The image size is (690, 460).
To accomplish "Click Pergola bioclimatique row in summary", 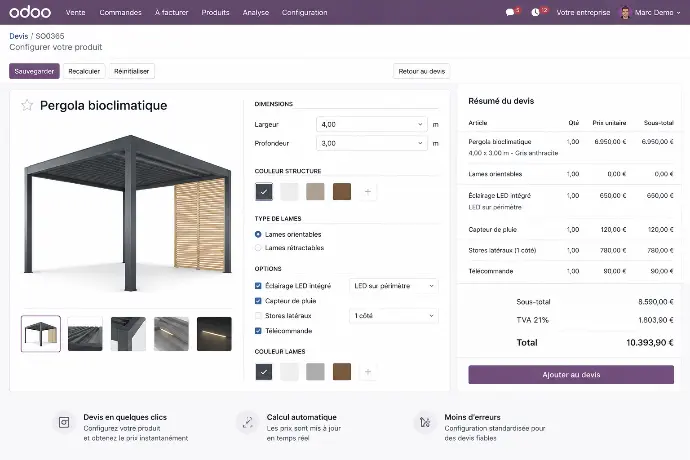I will point(571,147).
